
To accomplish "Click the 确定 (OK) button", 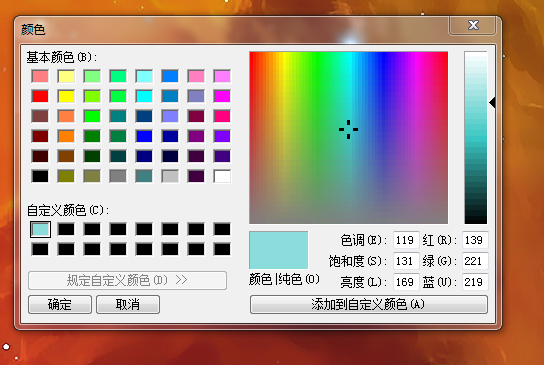I will pos(60,305).
